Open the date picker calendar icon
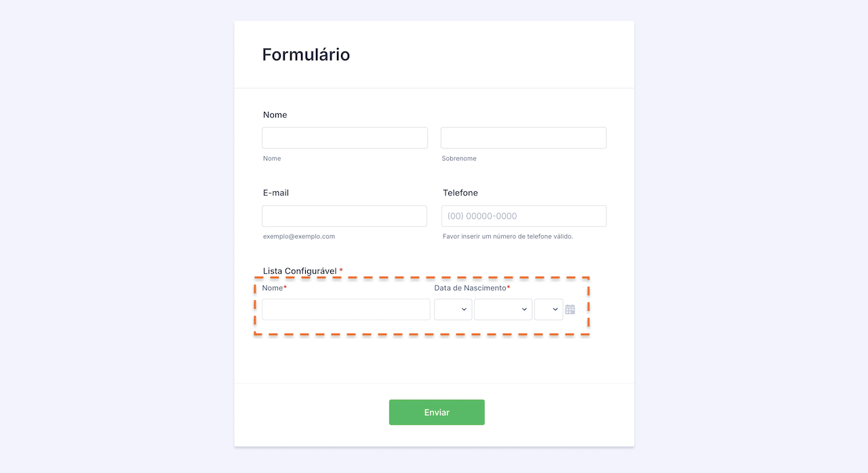Viewport: 868px width, 473px height. tap(570, 309)
